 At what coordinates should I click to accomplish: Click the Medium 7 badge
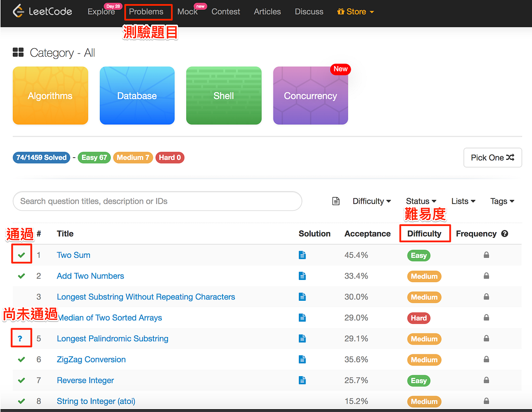[x=133, y=158]
